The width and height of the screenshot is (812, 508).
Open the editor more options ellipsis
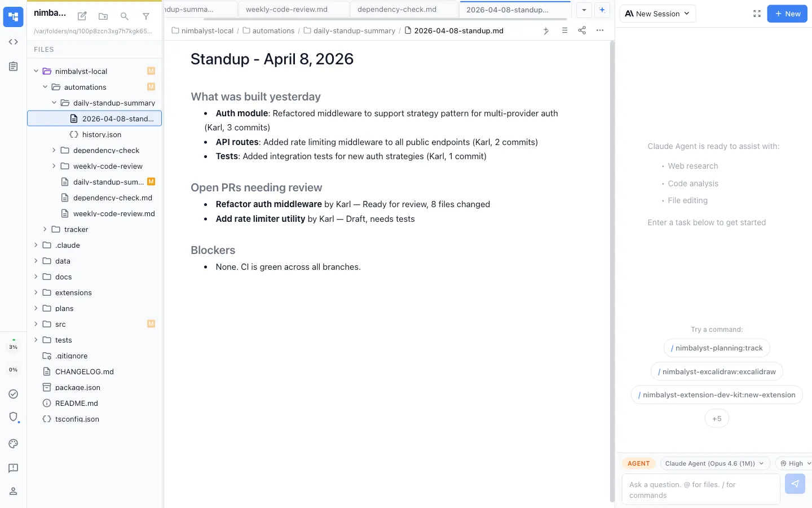click(x=600, y=30)
